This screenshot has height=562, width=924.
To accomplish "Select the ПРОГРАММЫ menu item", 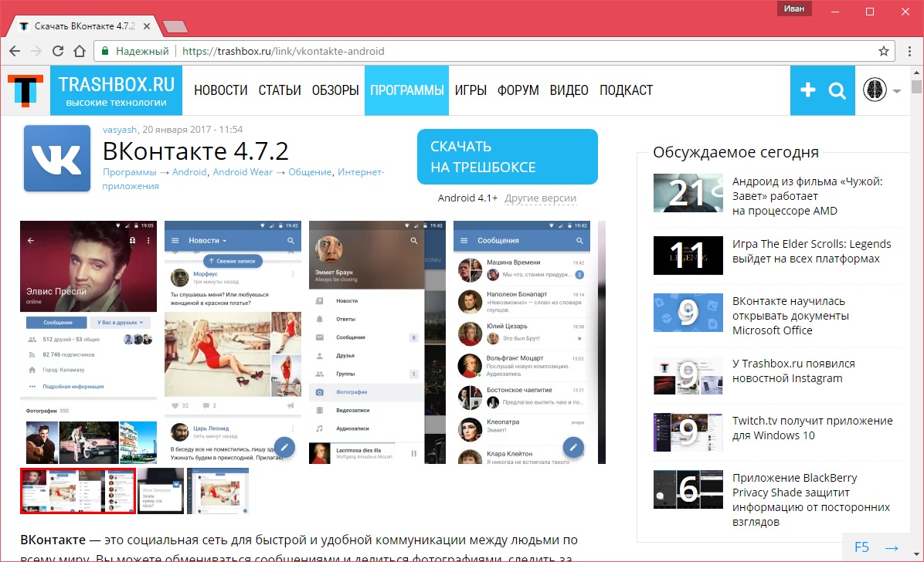I will (406, 90).
